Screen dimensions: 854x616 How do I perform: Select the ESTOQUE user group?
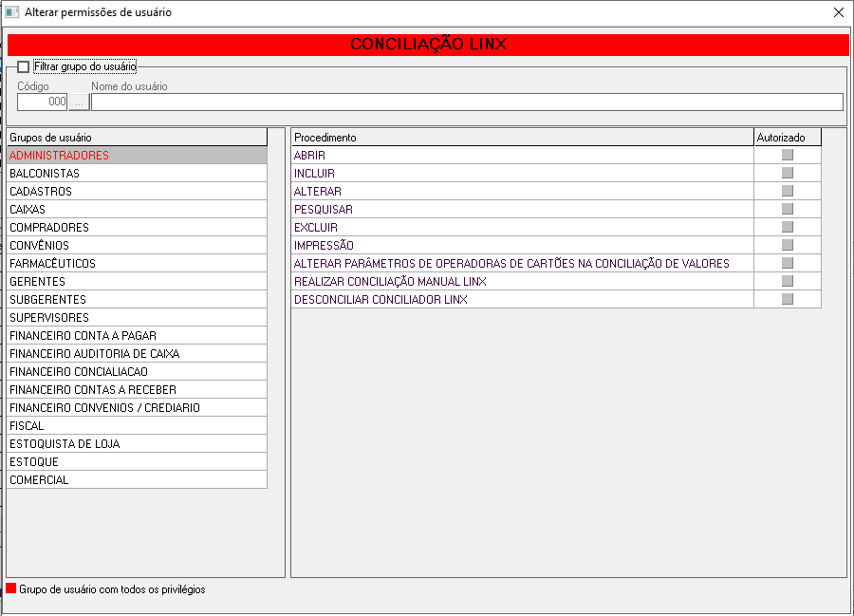[x=137, y=460]
